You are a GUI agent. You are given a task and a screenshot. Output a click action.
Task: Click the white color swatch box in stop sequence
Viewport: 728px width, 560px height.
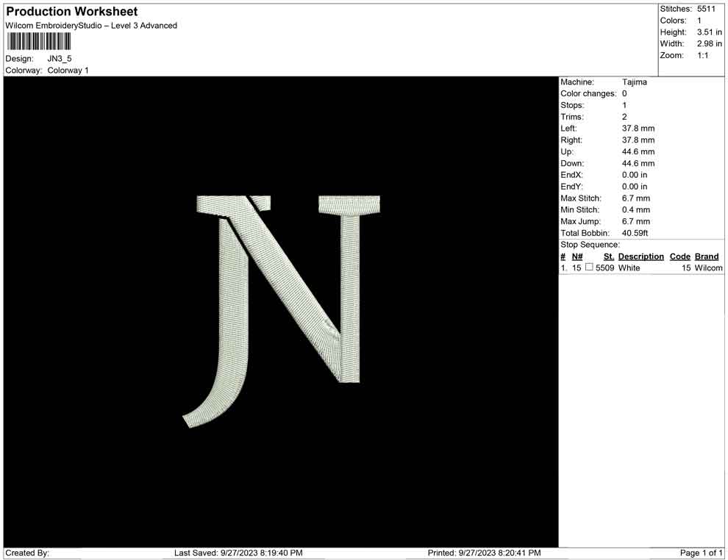[589, 268]
